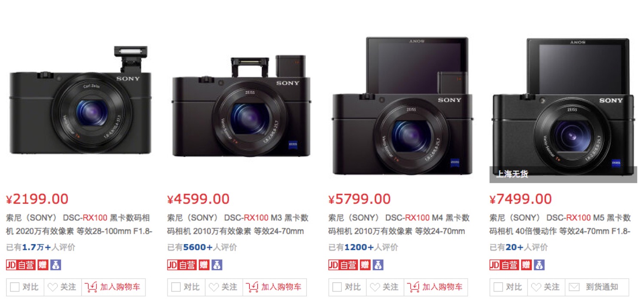Screen dimensions: 644x305
Task: Click 到货通知 for the RX100 M5
Action: (x=597, y=287)
